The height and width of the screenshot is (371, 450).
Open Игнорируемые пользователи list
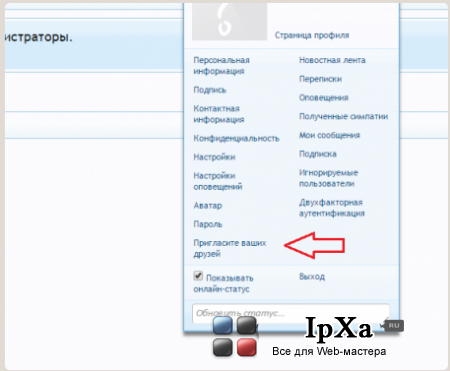pos(328,178)
